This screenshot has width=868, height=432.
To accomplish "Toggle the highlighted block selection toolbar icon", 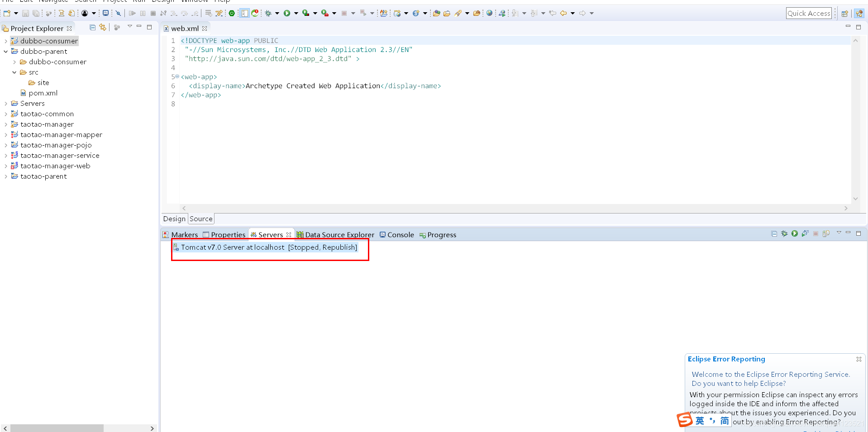I will (x=244, y=13).
